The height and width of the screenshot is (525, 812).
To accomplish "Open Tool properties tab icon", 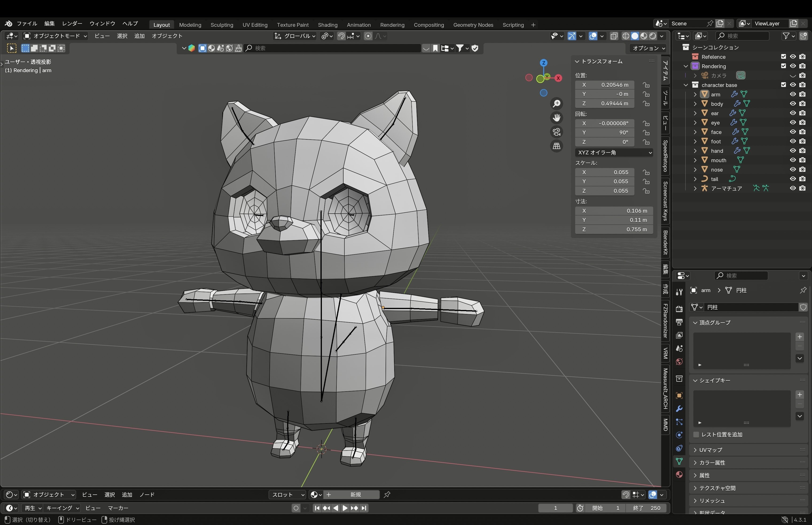I will click(679, 292).
